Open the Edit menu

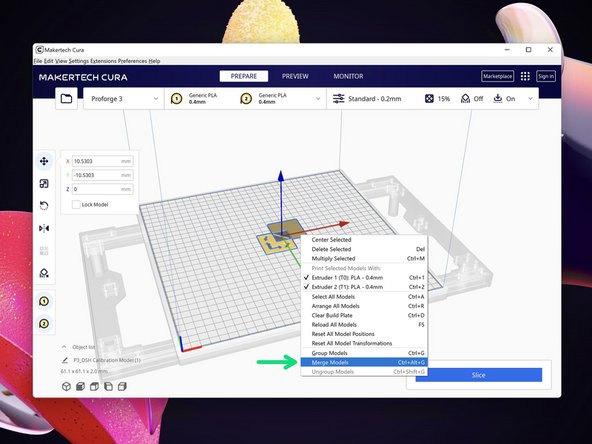49,61
